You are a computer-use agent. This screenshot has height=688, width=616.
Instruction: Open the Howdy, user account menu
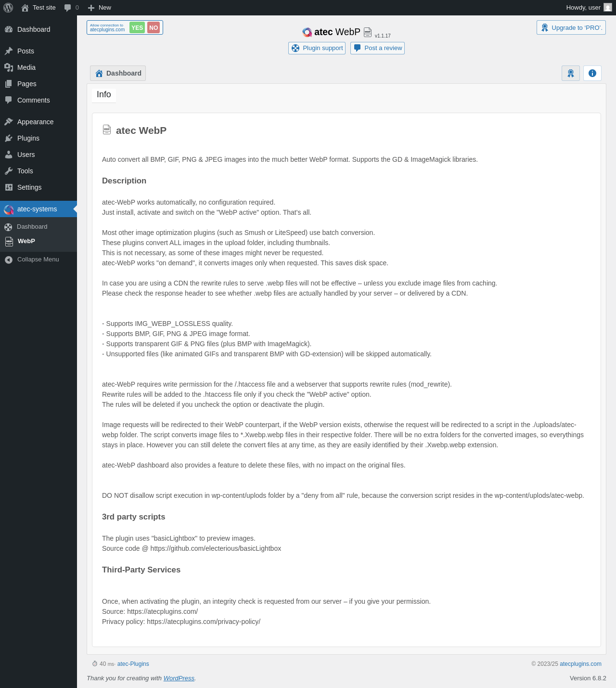click(x=589, y=8)
